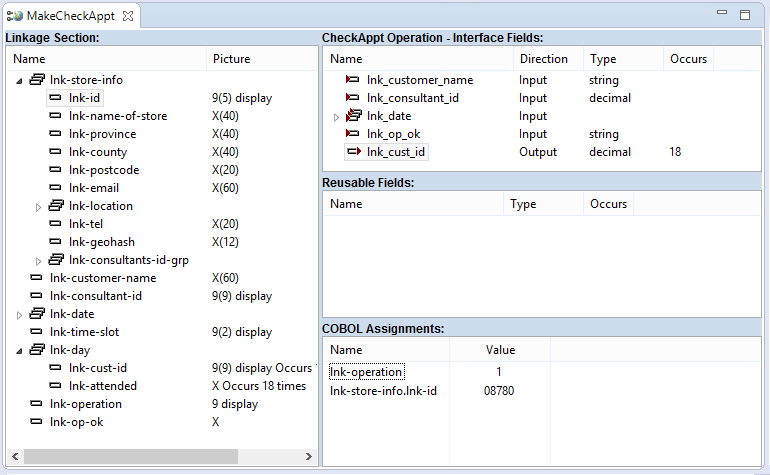Expand lnk_date in Interface Fields

336,117
